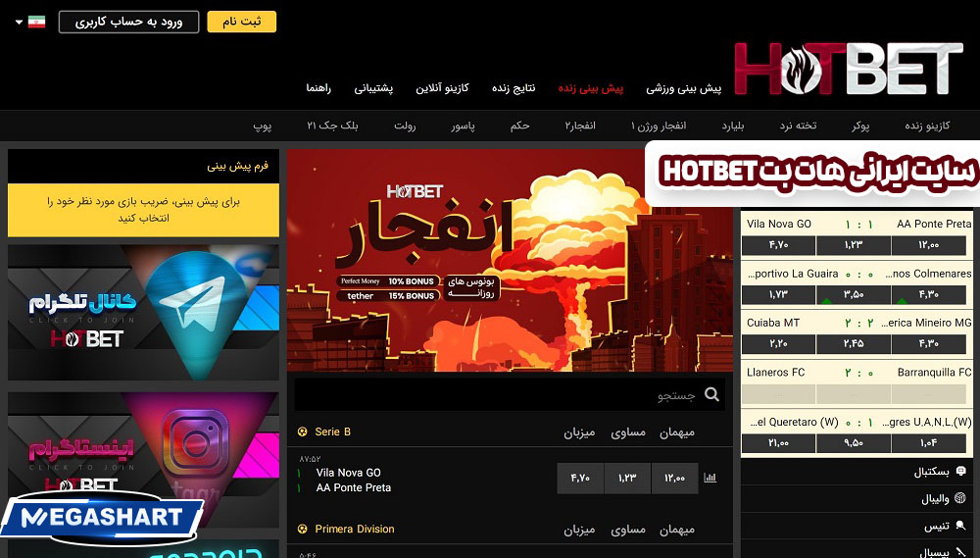
Task: Pick odds ۱,۲۳ in Serie B match row
Action: pyautogui.click(x=627, y=478)
